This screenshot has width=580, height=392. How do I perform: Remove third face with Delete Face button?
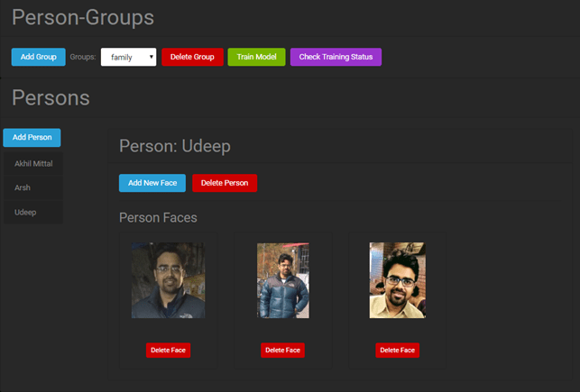(397, 350)
